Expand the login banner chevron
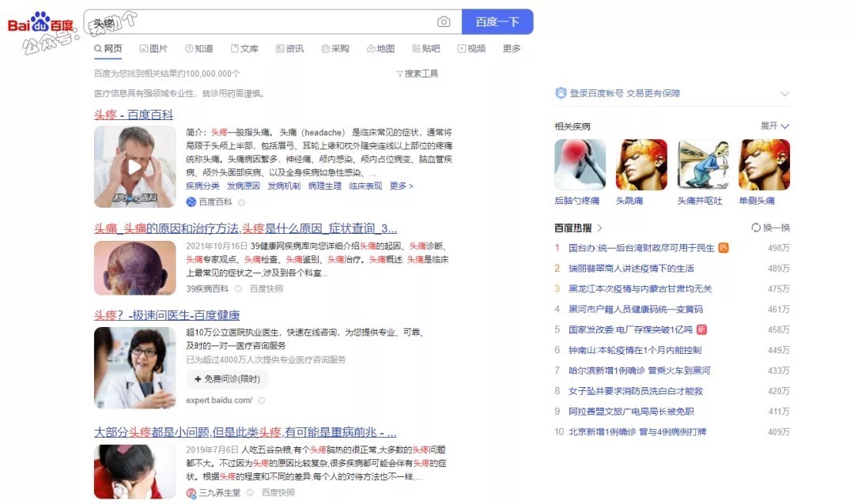Image resolution: width=854 pixels, height=504 pixels. (785, 94)
